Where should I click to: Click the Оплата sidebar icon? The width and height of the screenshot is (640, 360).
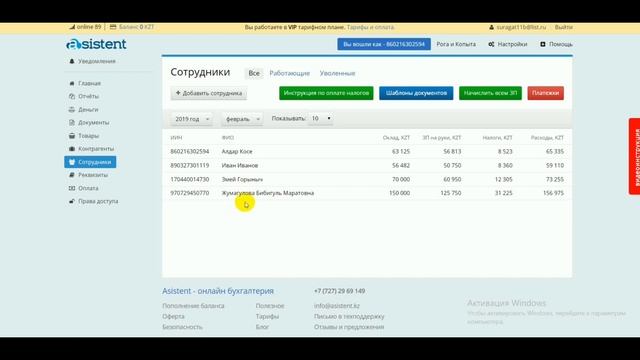(72, 188)
